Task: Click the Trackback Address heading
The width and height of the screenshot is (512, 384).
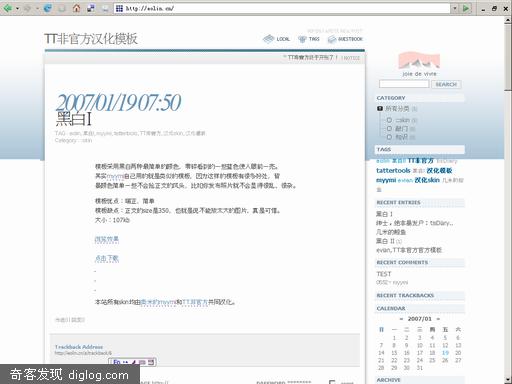Action: (x=79, y=347)
